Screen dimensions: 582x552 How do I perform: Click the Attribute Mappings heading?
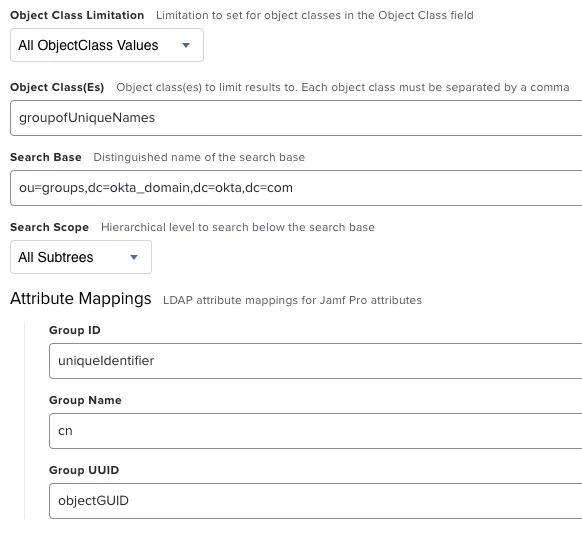81,298
